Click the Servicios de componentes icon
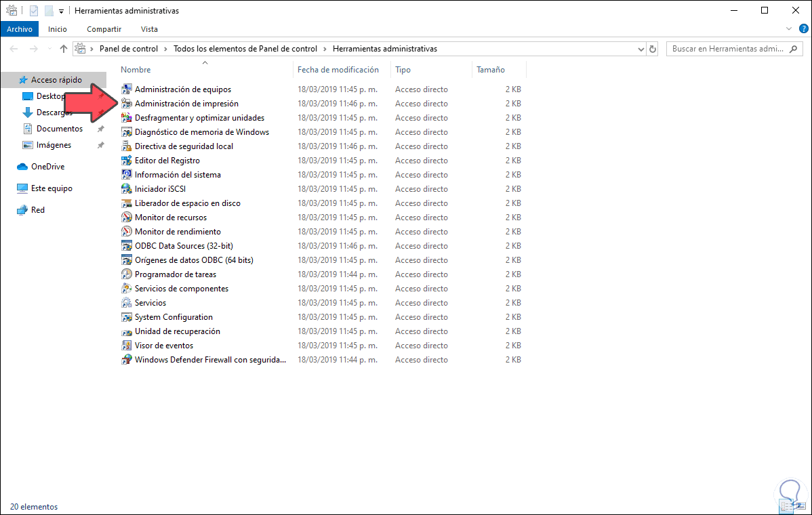812x515 pixels. click(126, 289)
